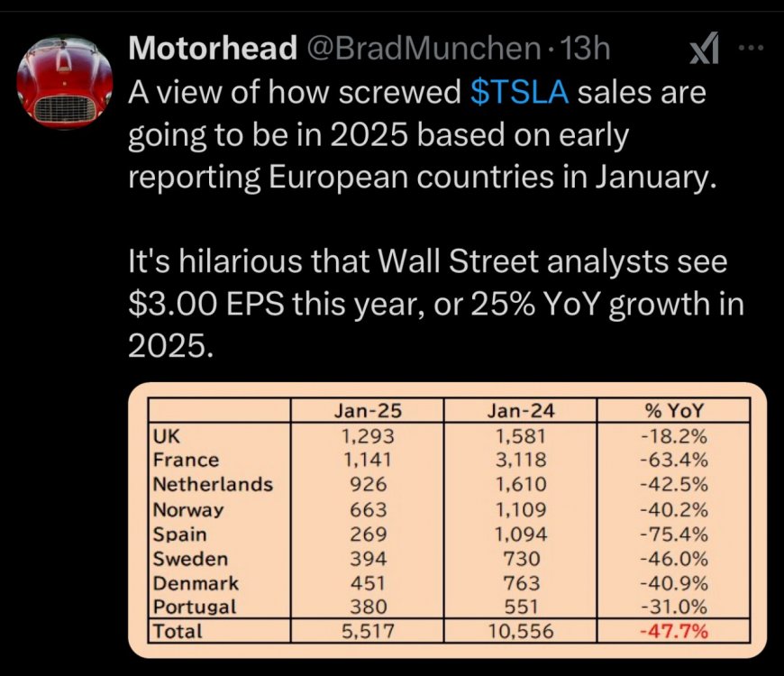Click the Motorhead display name
784x676 pixels.
213,50
